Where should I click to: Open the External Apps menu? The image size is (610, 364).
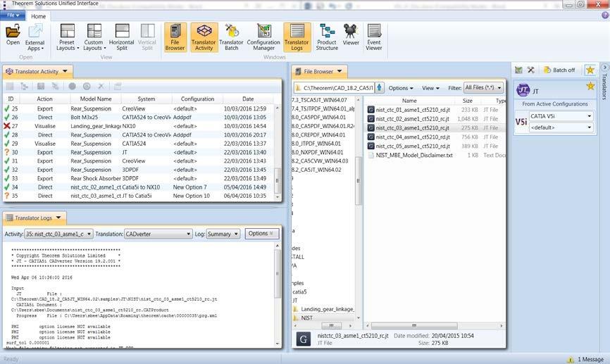(35, 38)
